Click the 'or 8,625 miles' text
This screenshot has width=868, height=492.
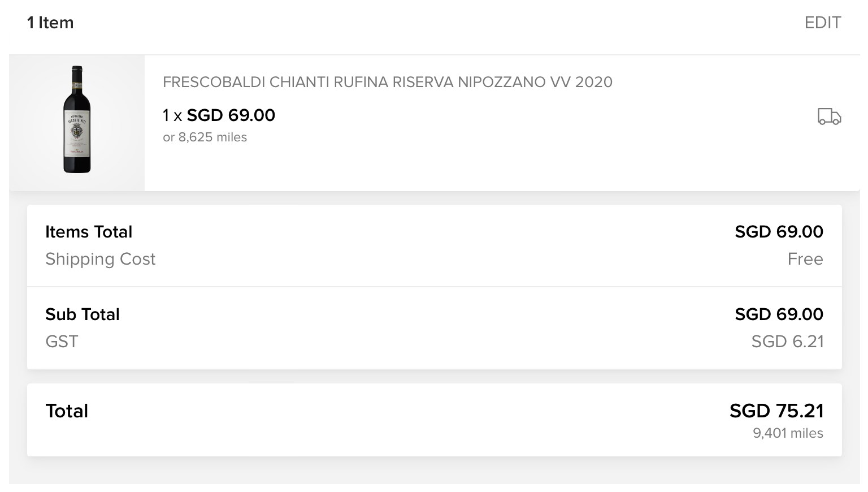point(205,137)
